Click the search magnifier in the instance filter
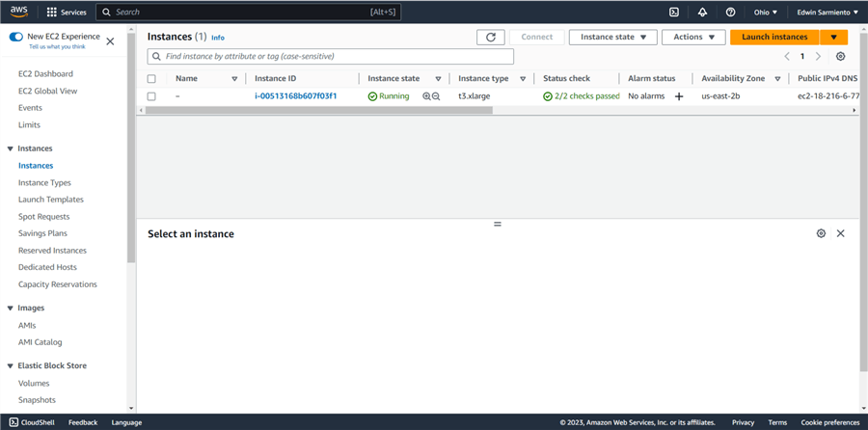This screenshot has height=430, width=868. [x=156, y=57]
